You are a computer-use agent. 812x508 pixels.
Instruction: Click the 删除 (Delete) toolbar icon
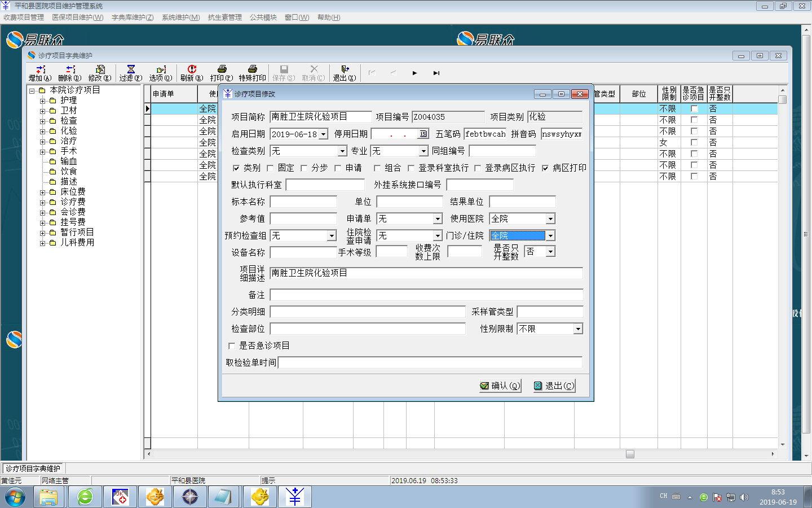point(70,73)
